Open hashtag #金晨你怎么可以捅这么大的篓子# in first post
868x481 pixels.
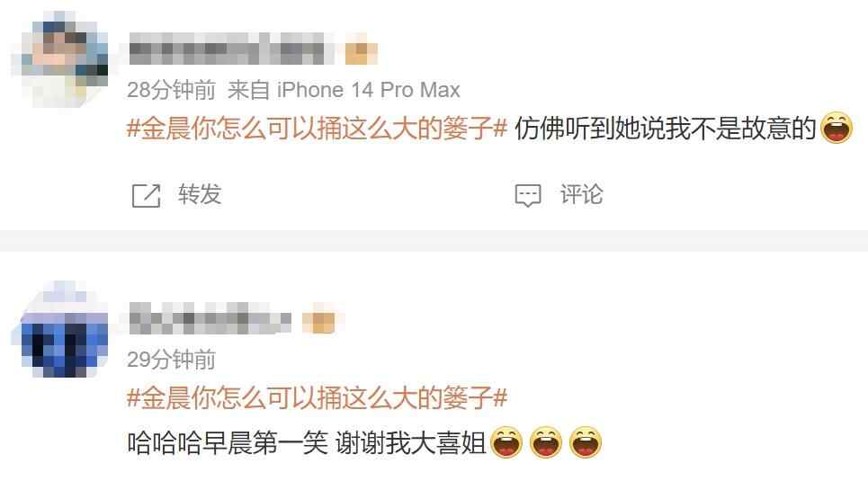pos(317,129)
